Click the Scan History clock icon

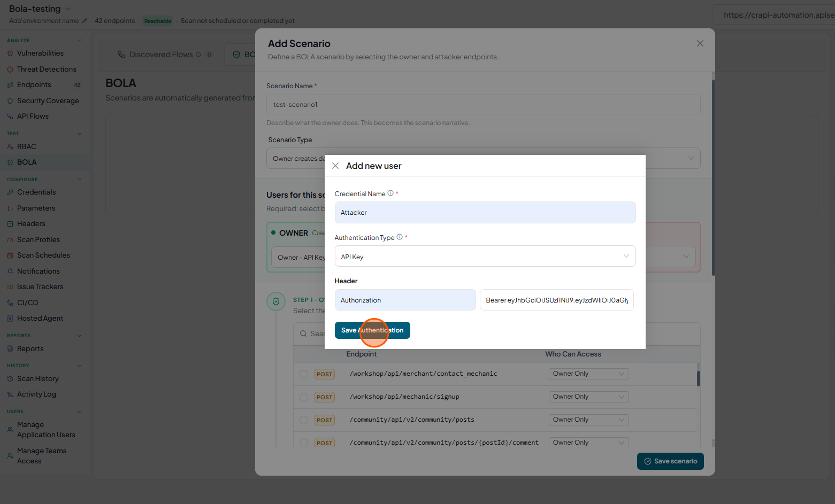pyautogui.click(x=10, y=379)
